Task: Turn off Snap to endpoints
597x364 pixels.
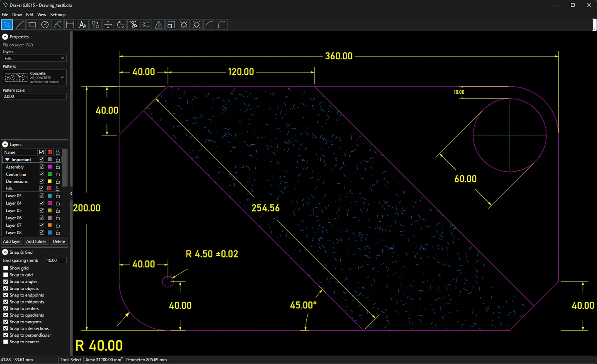Action: coord(6,295)
